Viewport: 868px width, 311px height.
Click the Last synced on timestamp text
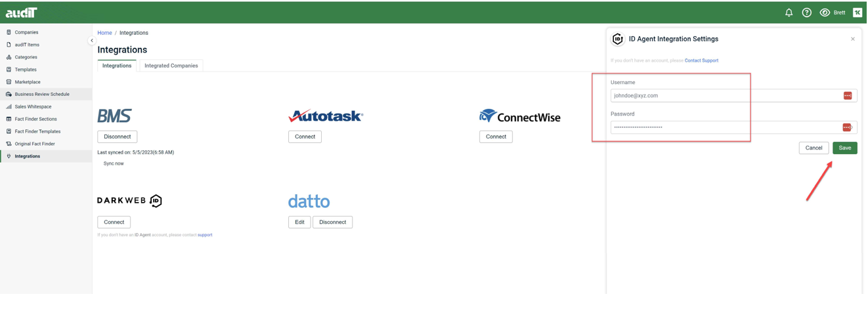pos(136,152)
